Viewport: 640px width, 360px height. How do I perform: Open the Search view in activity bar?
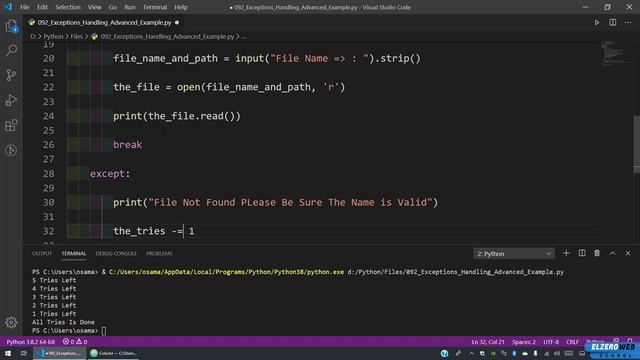pos(11,50)
